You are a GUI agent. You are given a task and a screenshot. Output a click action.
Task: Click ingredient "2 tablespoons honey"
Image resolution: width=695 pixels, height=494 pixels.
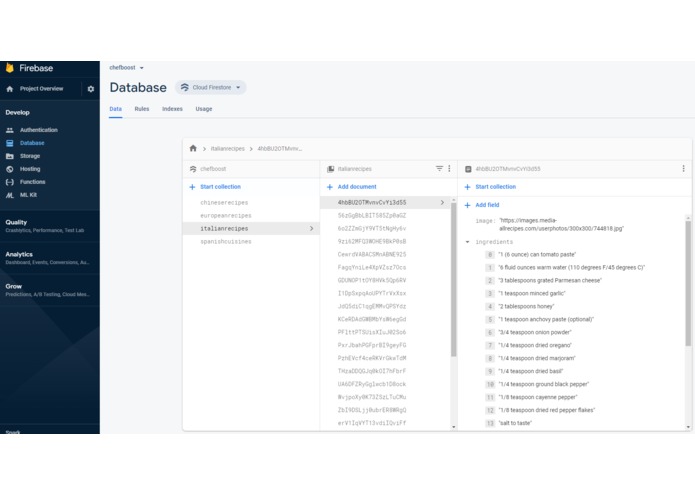pyautogui.click(x=526, y=307)
